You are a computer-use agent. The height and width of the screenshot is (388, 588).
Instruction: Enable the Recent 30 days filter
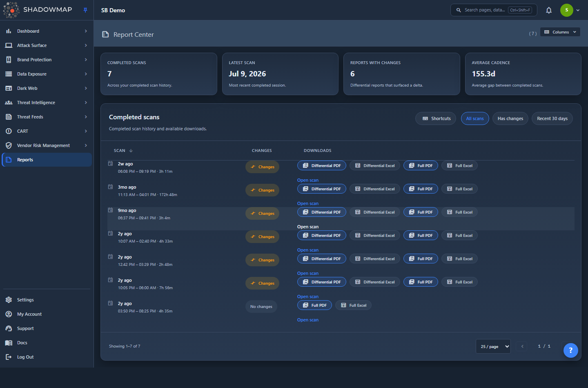552,118
